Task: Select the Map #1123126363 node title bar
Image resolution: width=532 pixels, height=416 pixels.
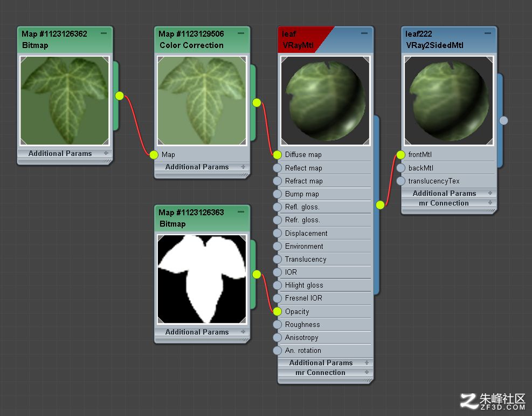Action: click(x=202, y=218)
